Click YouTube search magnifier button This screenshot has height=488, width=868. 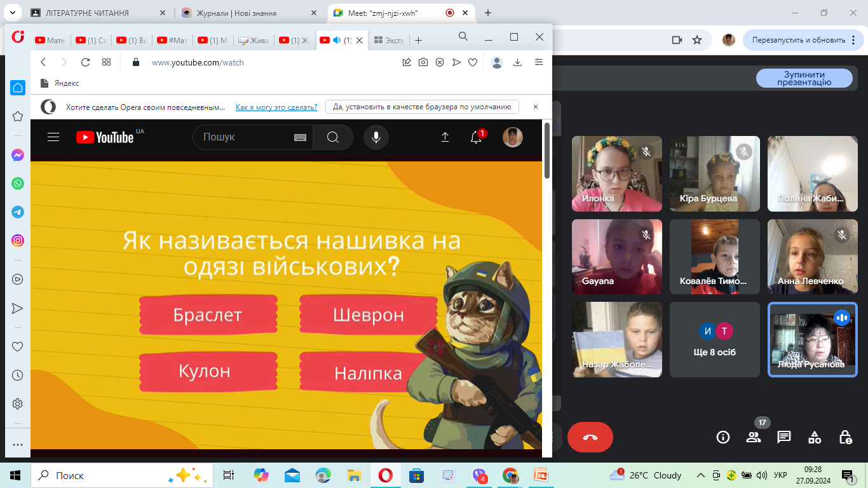click(333, 137)
